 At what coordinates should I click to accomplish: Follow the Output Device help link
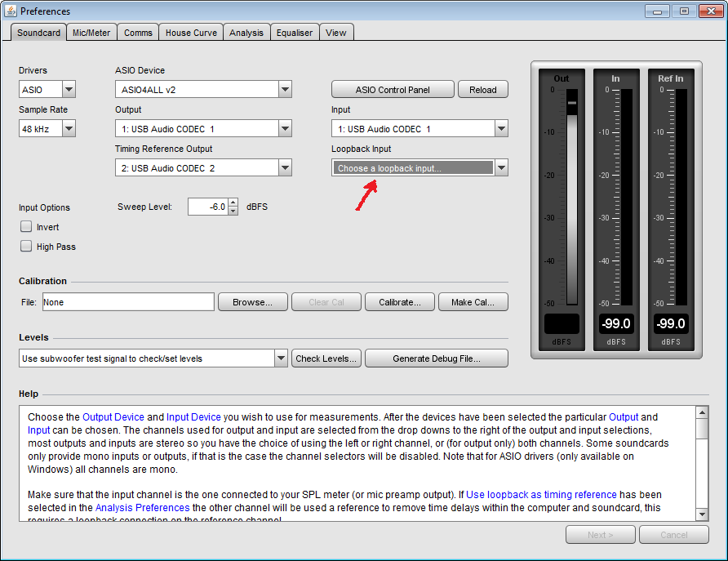tap(113, 417)
